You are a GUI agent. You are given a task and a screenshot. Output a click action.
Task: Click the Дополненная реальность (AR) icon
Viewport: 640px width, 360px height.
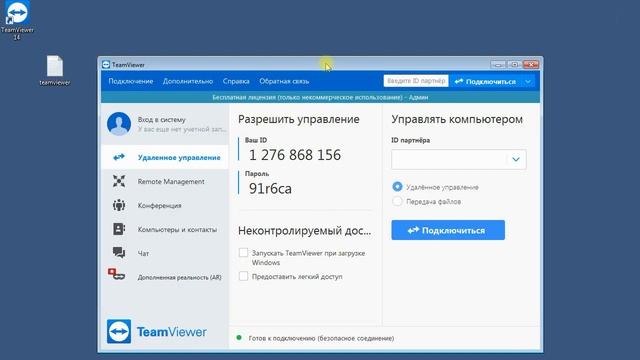point(116,274)
